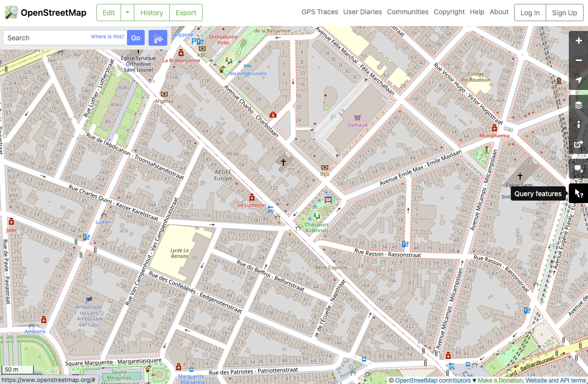Click the Collège Roi Baudouin label
The width and height of the screenshot is (588, 384).
[x=475, y=77]
